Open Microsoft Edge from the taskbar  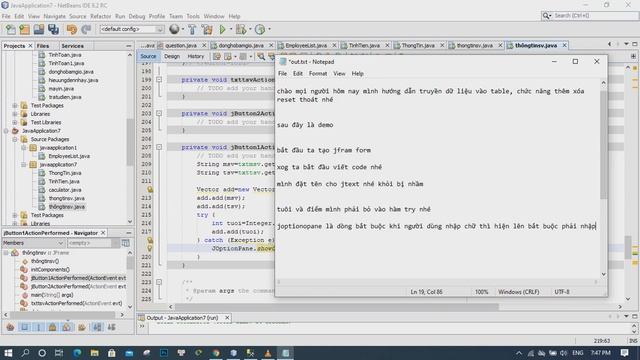(x=77, y=353)
